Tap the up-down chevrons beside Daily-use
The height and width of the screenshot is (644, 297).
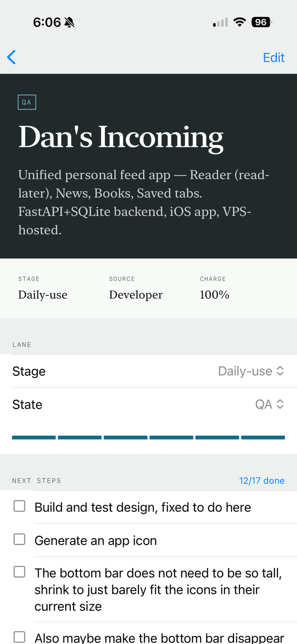(x=280, y=371)
